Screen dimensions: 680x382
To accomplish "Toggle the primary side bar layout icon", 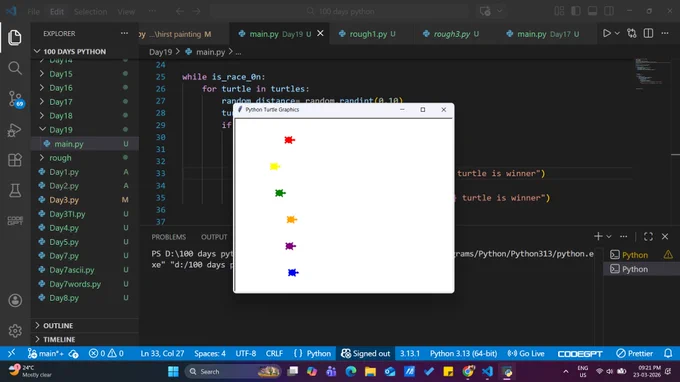I will tap(575, 11).
